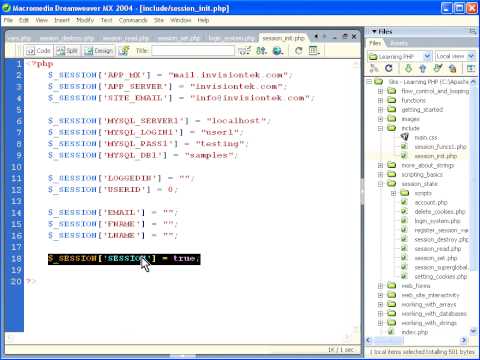
Task: Open the Local view dropdown
Action: (471, 56)
